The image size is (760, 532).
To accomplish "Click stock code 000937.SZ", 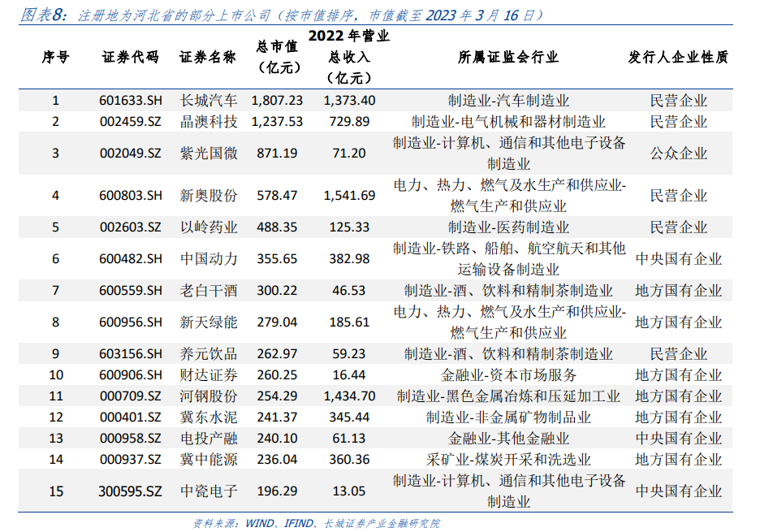I will point(131,459).
